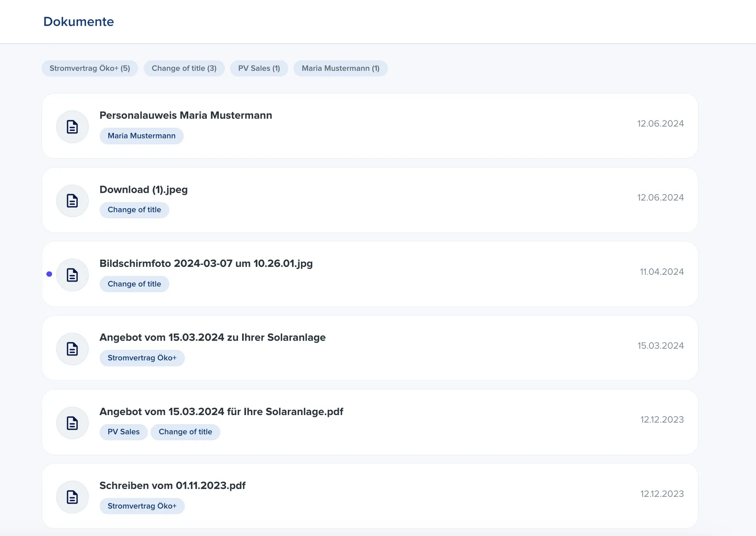Screen dimensions: 756x536
Task: Select the PV Sales (1) filter chip
Action: 259,68
